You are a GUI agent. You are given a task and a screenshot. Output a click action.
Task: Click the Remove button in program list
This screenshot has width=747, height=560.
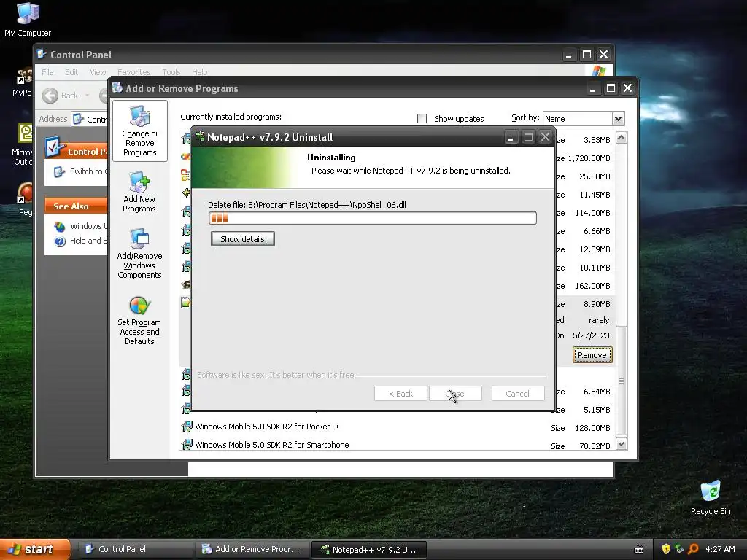[x=592, y=355]
